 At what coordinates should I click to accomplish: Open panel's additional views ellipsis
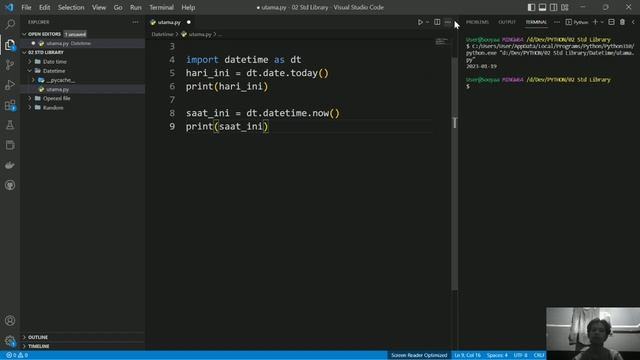pos(557,22)
